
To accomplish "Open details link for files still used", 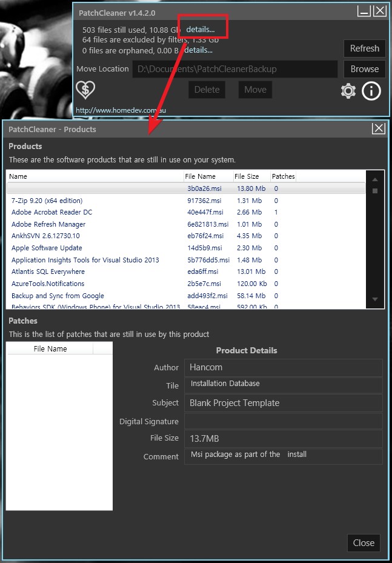I will [x=201, y=30].
